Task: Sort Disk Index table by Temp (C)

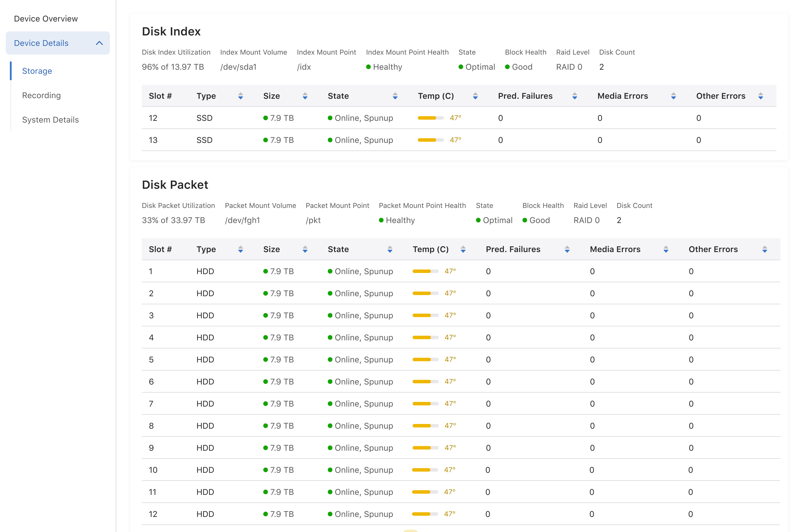Action: (475, 96)
